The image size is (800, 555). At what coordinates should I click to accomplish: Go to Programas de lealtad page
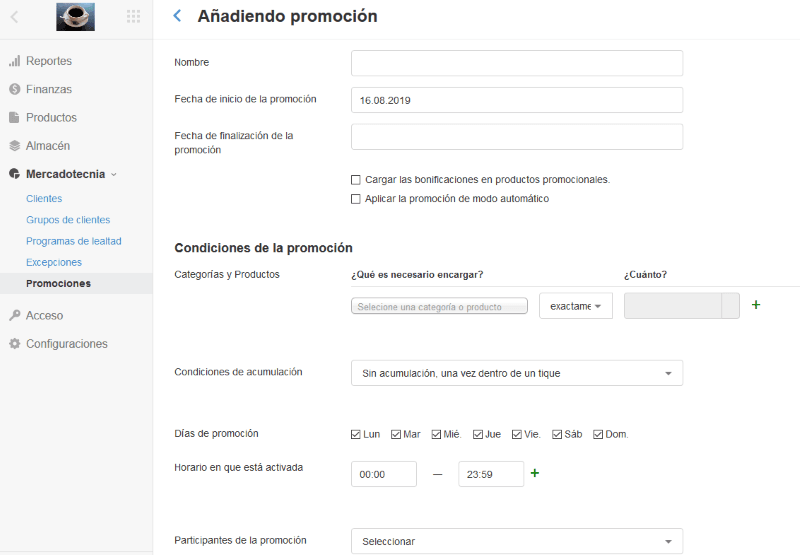tap(74, 241)
